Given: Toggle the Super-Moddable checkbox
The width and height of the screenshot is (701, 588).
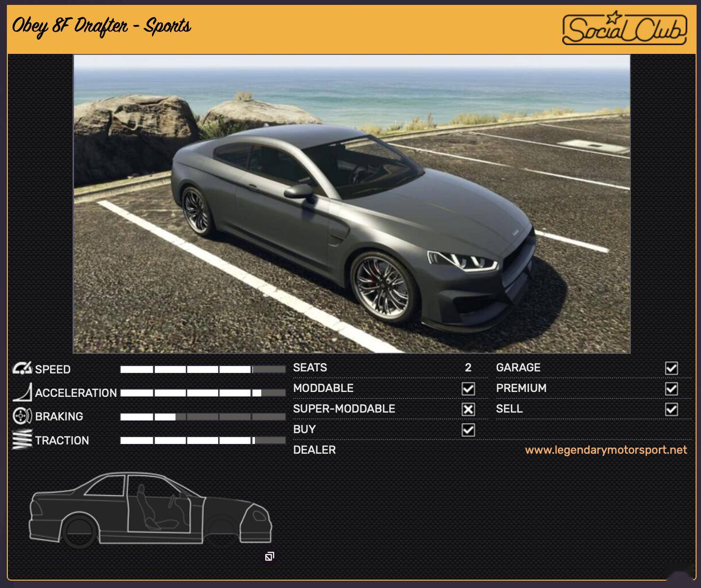Looking at the screenshot, I should point(468,409).
